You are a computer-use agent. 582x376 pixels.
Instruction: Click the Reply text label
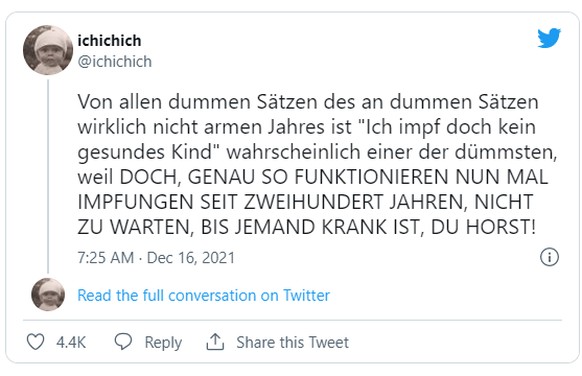[x=163, y=343]
